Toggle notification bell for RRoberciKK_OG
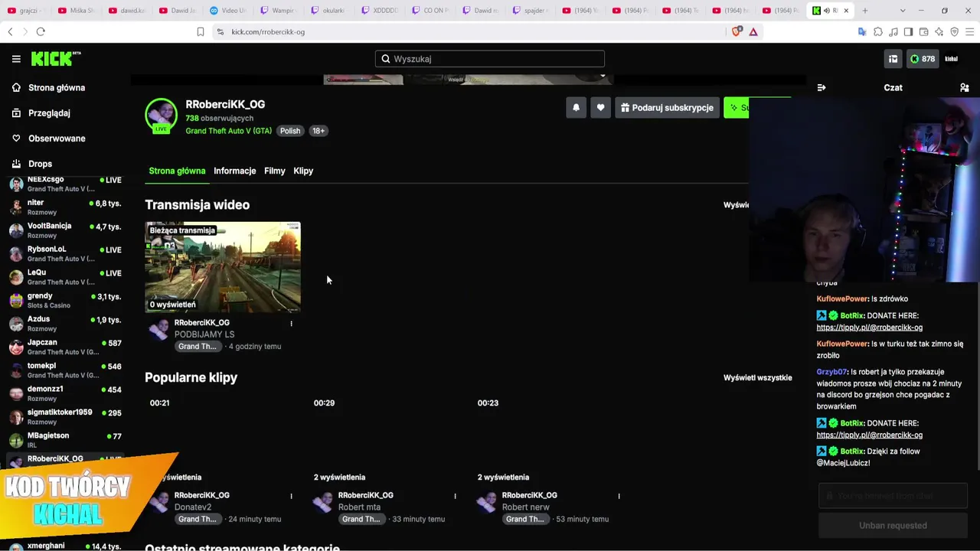980x551 pixels. click(577, 108)
